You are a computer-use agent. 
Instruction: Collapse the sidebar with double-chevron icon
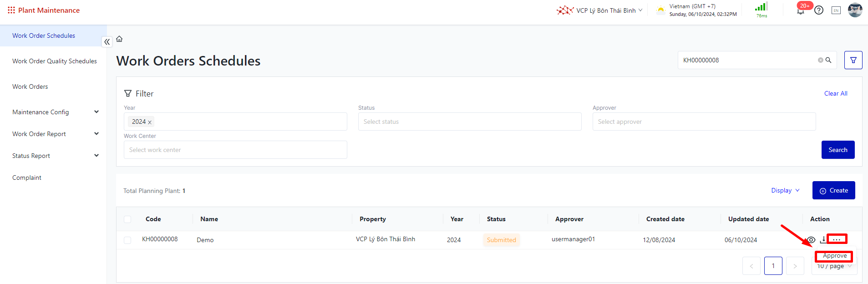(107, 42)
